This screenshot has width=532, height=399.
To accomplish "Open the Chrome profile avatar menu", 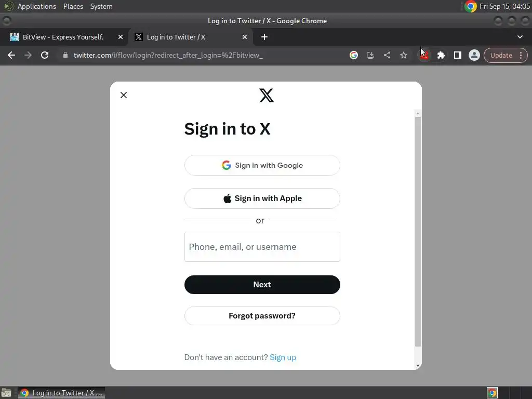I will [x=474, y=55].
